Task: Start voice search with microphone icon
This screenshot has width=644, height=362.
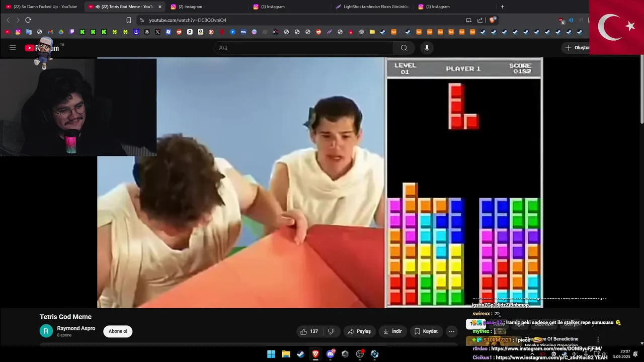Action: tap(427, 48)
